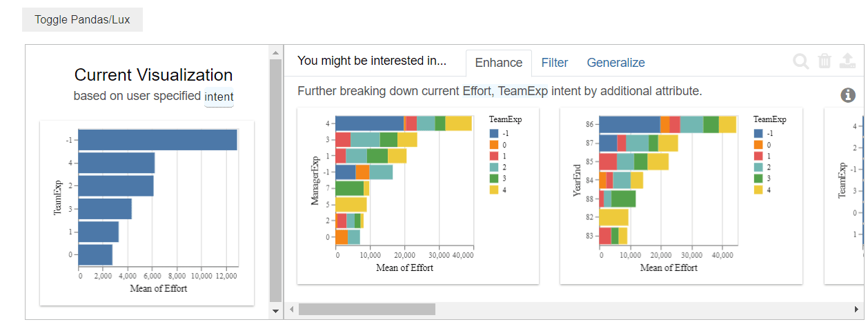This screenshot has width=868, height=322.
Task: Open the Filter tab
Action: (x=555, y=63)
